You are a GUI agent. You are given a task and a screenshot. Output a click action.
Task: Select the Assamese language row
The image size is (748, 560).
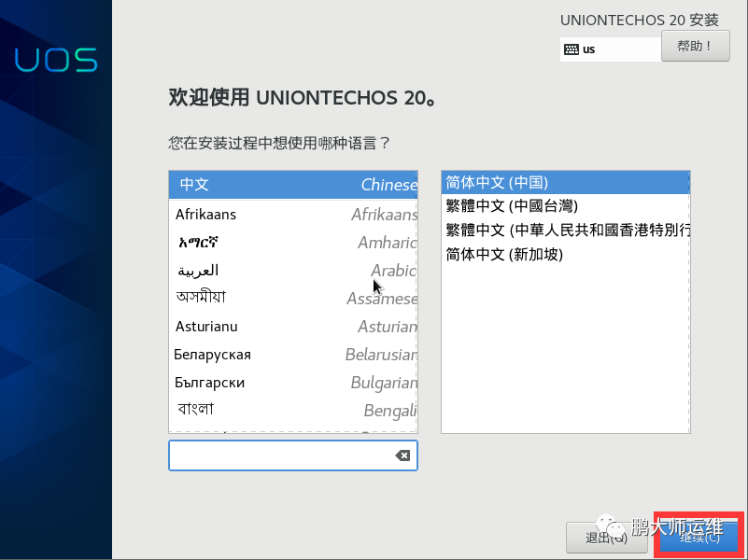pyautogui.click(x=293, y=299)
